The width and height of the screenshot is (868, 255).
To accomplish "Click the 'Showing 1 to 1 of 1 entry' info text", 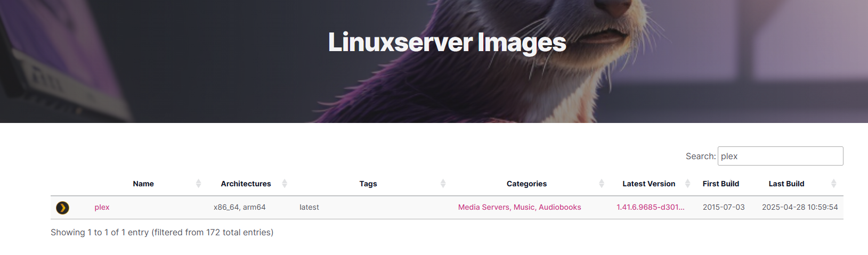I will pos(162,233).
